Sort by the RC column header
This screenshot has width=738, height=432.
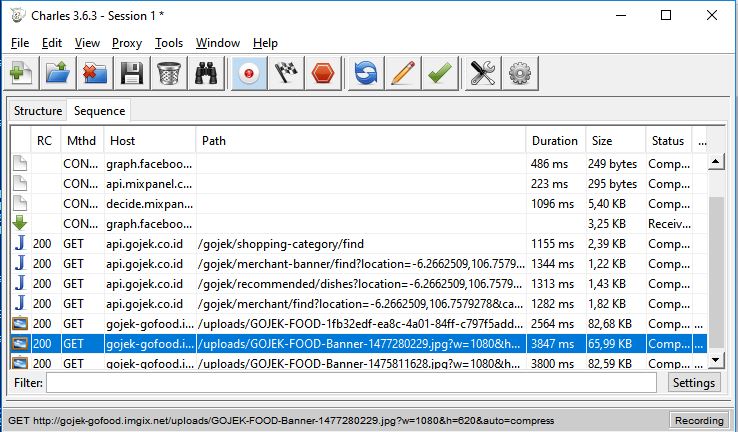[x=45, y=141]
